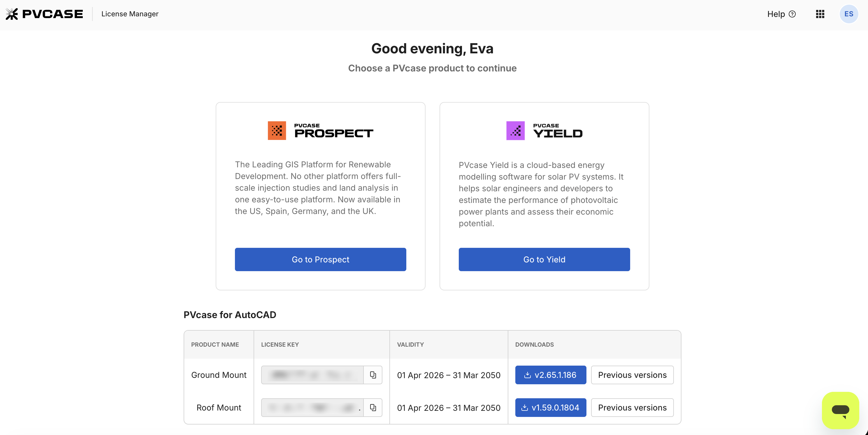Copy the Roof Mount license key
Image resolution: width=868 pixels, height=435 pixels.
(373, 407)
